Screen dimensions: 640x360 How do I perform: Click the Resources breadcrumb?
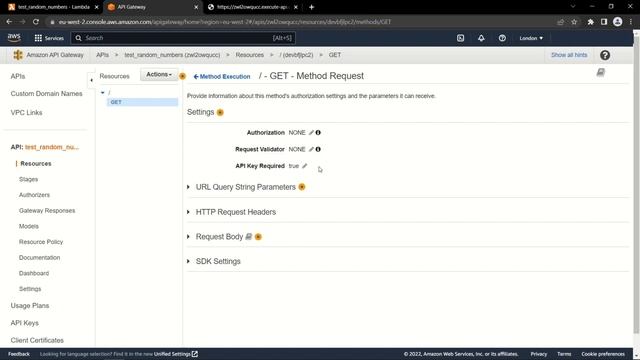coord(249,55)
